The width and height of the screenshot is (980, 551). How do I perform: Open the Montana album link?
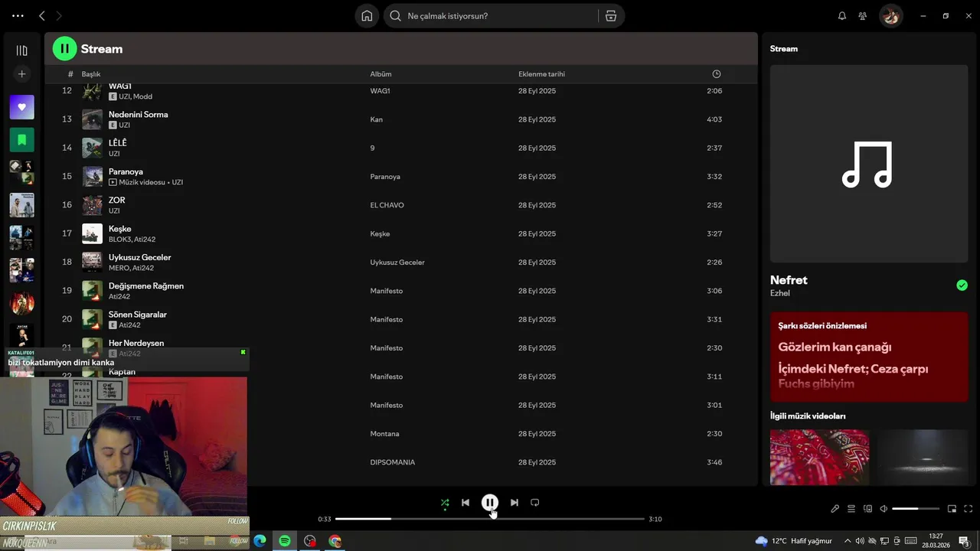click(x=384, y=434)
